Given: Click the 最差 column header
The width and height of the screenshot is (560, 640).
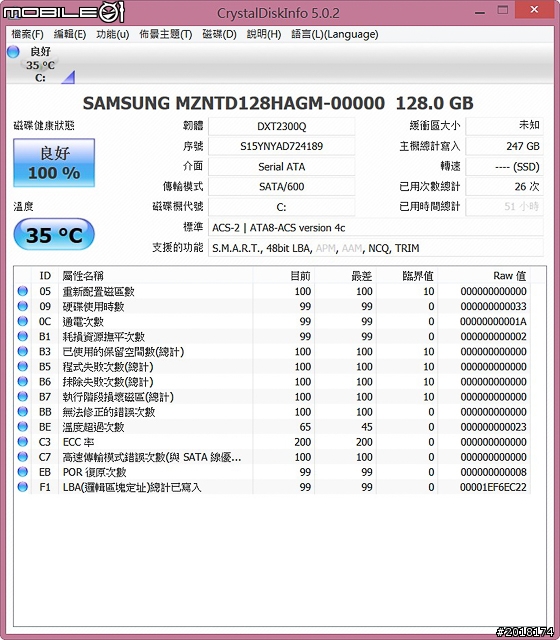Looking at the screenshot, I should pyautogui.click(x=345, y=276).
